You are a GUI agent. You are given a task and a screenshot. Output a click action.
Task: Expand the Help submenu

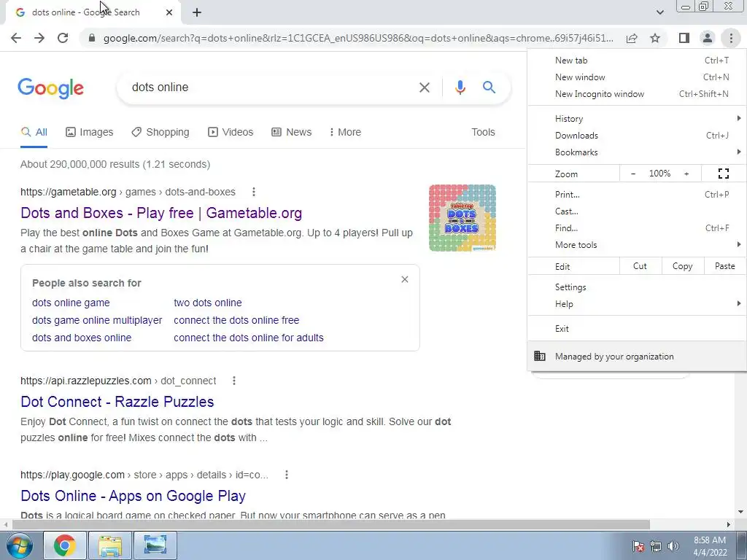637,304
